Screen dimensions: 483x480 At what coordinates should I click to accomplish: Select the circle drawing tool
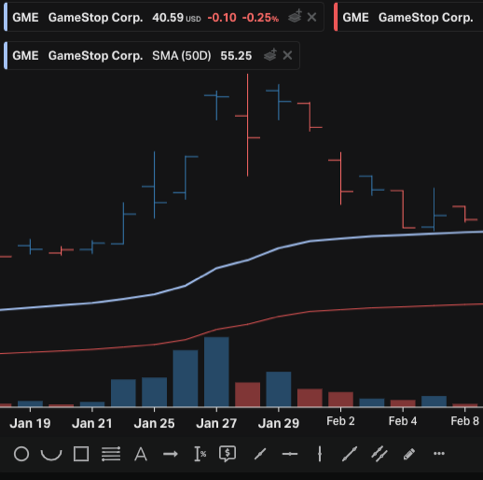coord(22,454)
